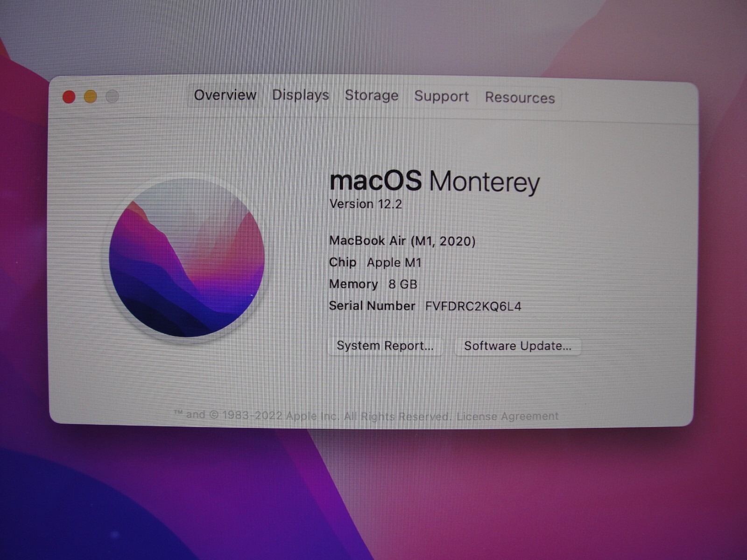
Task: Click the Memory label
Action: [353, 284]
